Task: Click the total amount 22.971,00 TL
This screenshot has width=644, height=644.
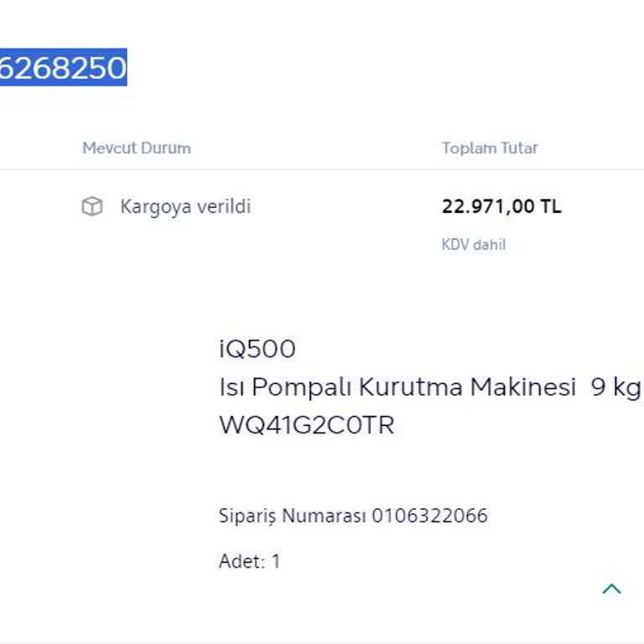Action: tap(501, 206)
